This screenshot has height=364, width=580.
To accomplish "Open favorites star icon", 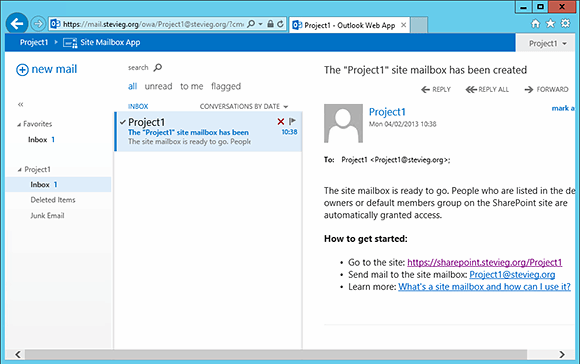I will point(550,24).
